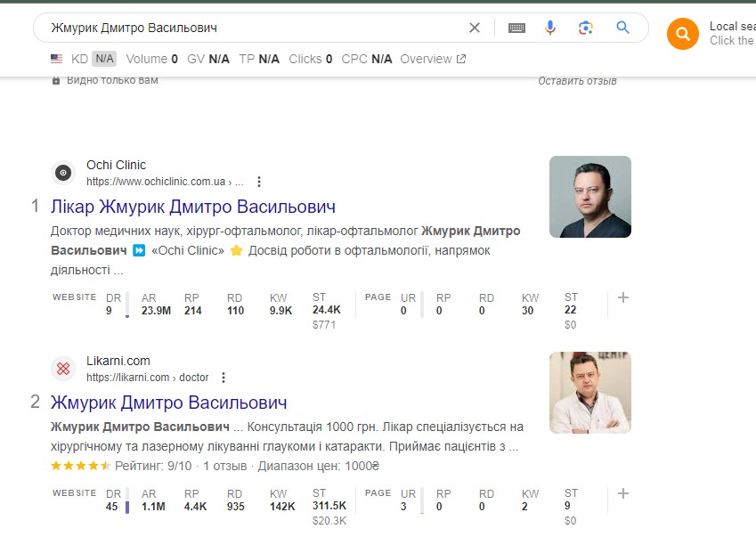The width and height of the screenshot is (756, 545).
Task: Click Ochi Clinic page KW value 30
Action: point(527,311)
